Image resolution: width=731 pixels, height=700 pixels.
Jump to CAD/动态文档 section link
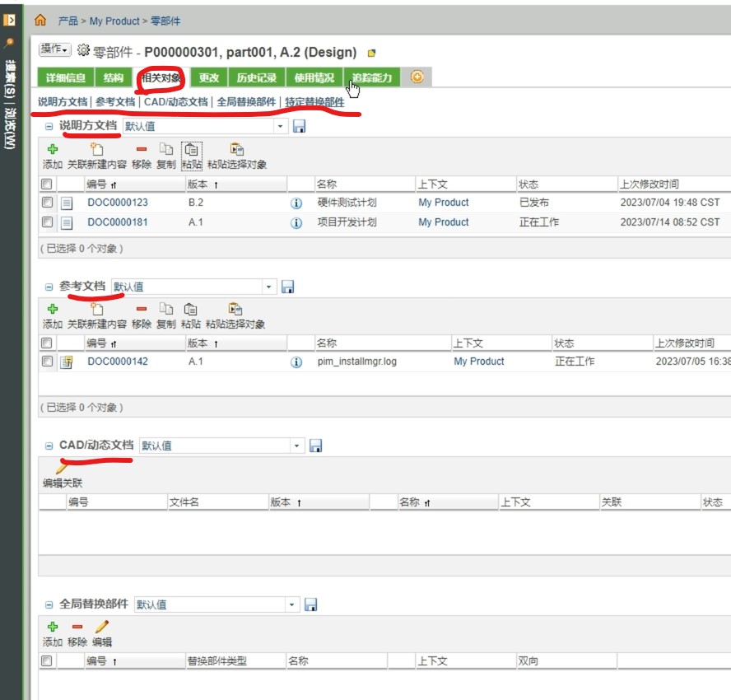(x=176, y=101)
